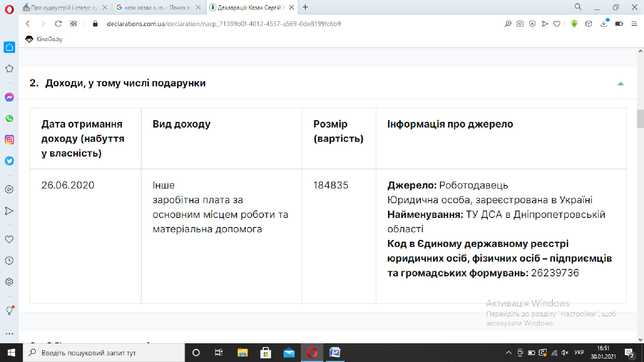
Task: Click the declarations.com.ua address bar
Action: (224, 24)
